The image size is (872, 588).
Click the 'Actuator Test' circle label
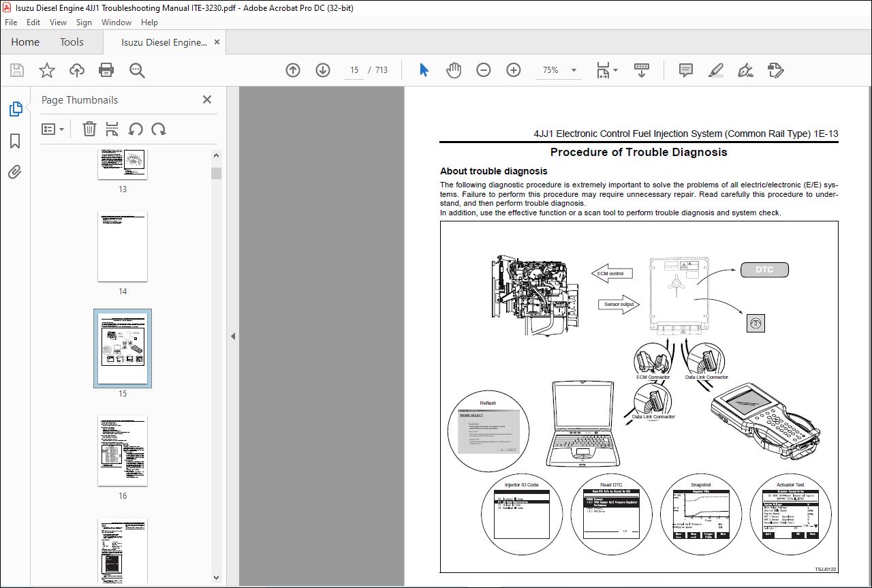pos(790,485)
